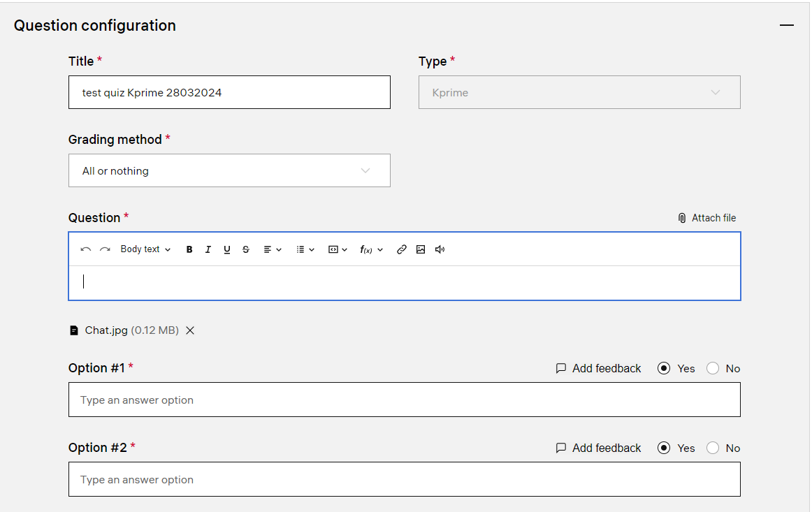Image resolution: width=812 pixels, height=512 pixels.
Task: Insert audio using the speaker icon
Action: [440, 249]
